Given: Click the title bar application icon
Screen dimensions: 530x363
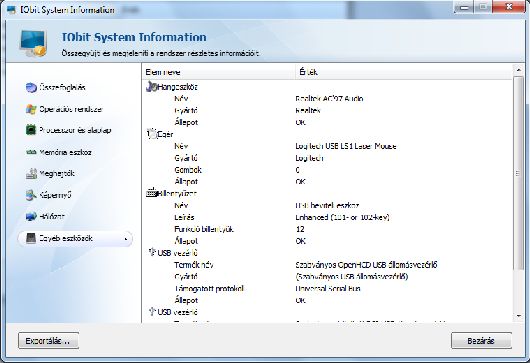Looking at the screenshot, I should (11, 9).
